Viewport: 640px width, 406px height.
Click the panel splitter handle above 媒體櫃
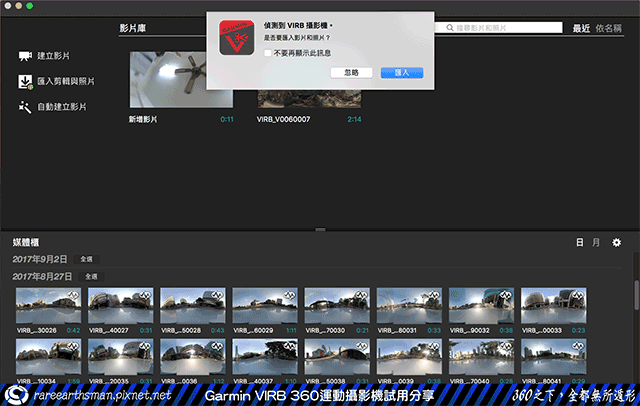coord(320,230)
